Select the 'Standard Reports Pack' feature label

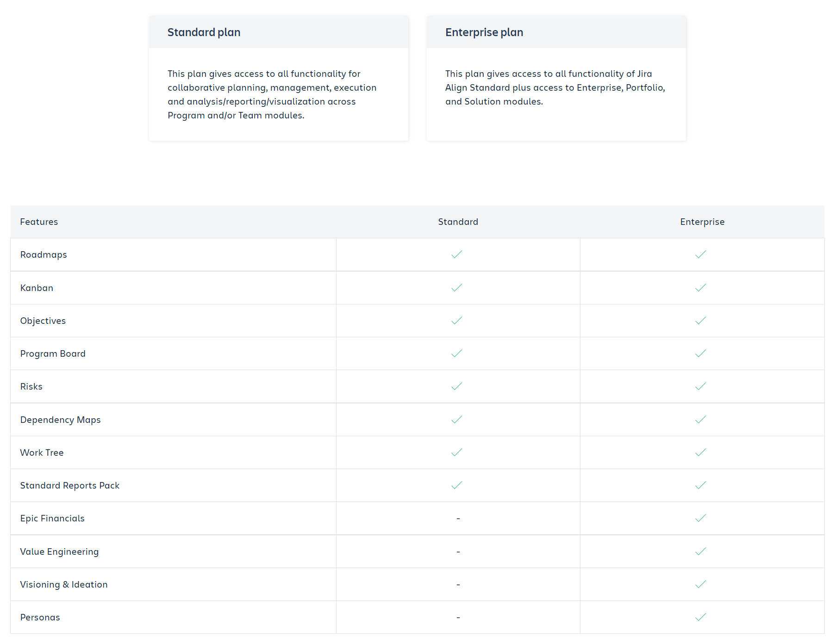tap(70, 485)
